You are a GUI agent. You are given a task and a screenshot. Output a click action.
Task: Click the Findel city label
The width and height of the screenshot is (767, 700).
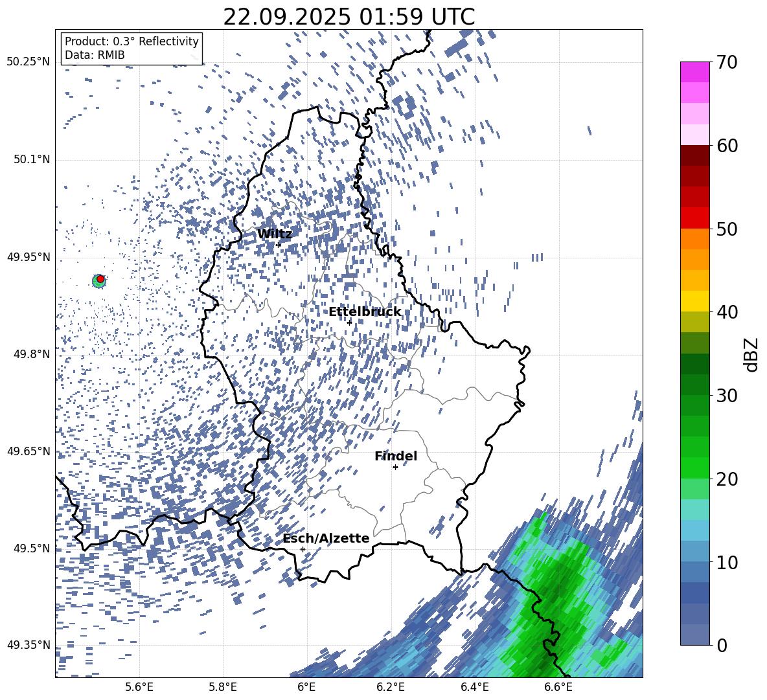point(396,456)
